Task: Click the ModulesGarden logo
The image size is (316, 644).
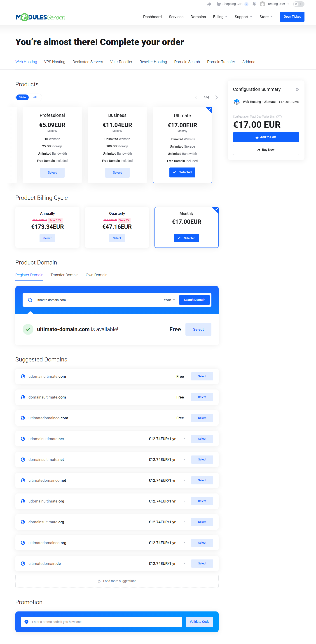Action: [x=40, y=17]
